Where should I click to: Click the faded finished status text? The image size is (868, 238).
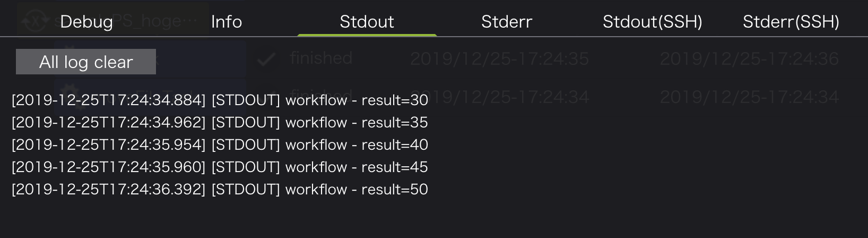321,58
